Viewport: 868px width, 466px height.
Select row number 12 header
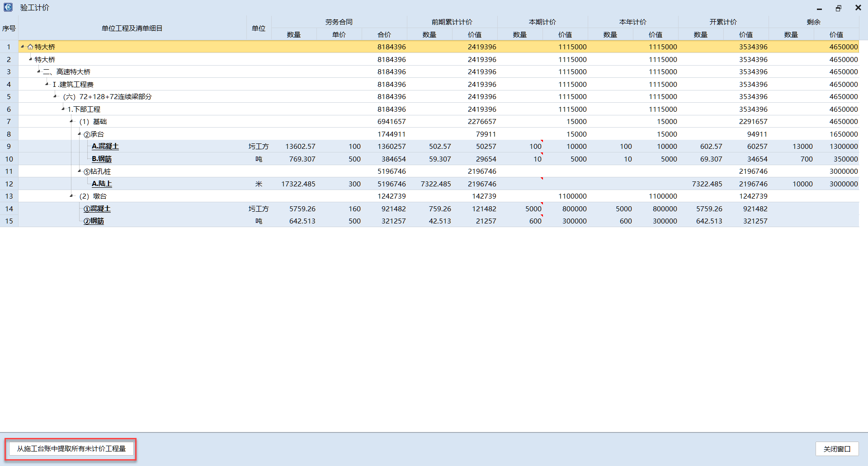(9, 184)
